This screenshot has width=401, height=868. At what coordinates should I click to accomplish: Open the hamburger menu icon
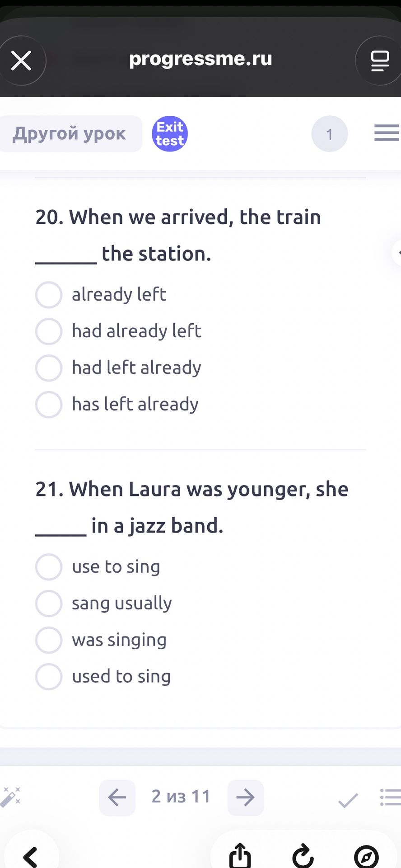coord(387,133)
